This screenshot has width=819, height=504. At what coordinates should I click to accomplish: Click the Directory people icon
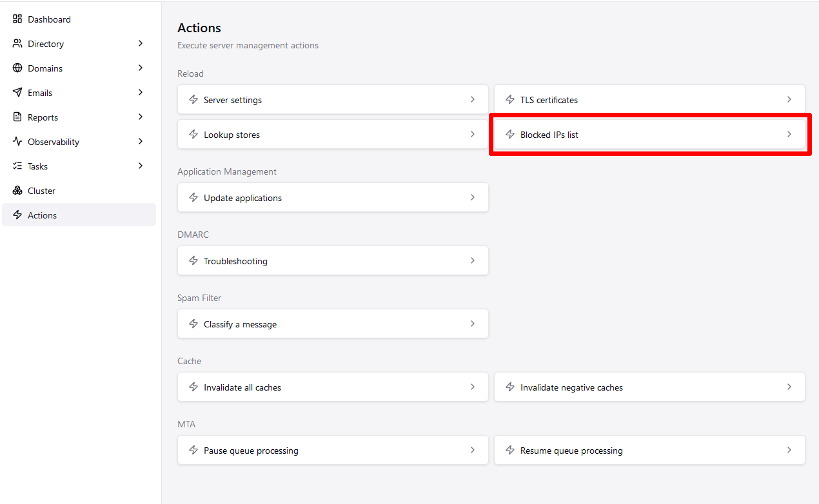[17, 44]
